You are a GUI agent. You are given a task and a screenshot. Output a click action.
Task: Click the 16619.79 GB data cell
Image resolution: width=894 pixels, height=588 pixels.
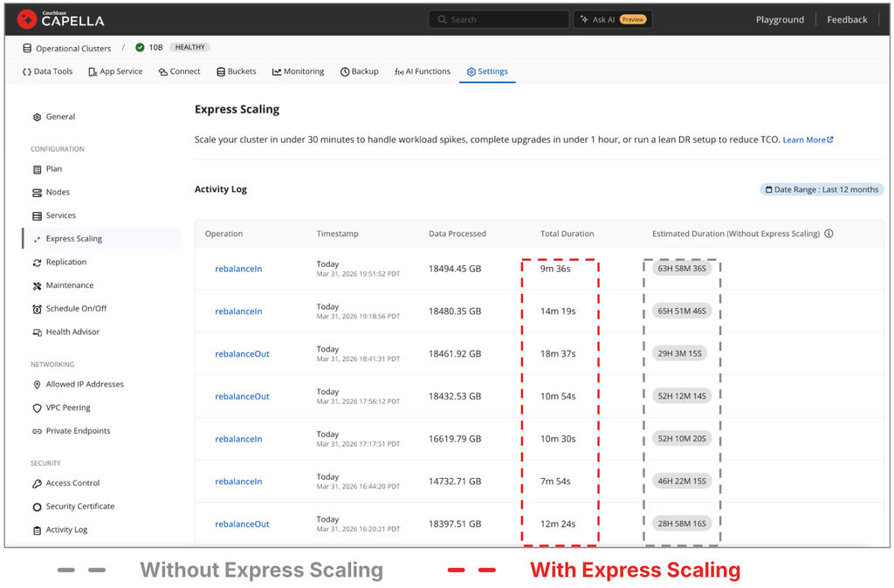(x=454, y=440)
